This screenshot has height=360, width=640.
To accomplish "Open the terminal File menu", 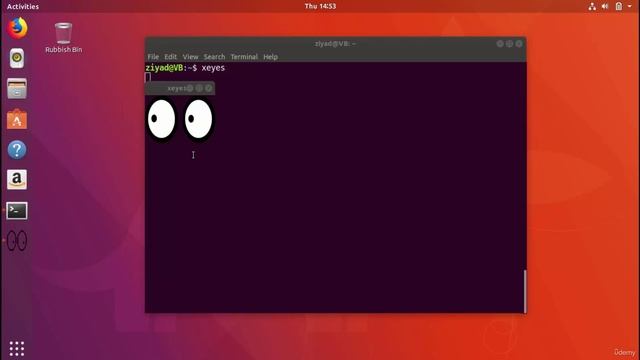I will point(153,57).
